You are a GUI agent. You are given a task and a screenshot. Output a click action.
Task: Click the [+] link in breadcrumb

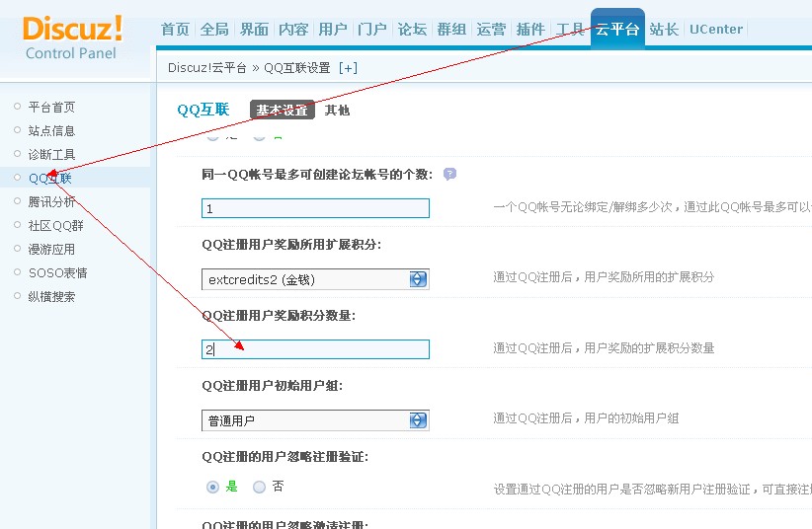[348, 68]
